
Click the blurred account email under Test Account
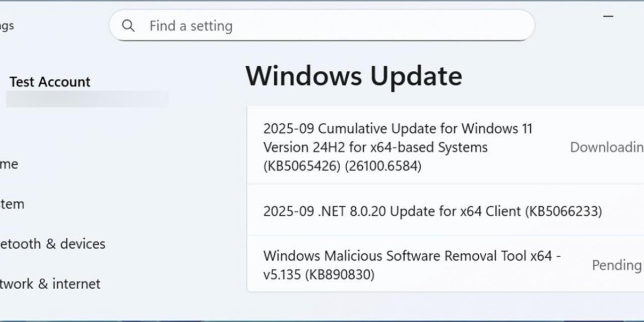point(86,99)
